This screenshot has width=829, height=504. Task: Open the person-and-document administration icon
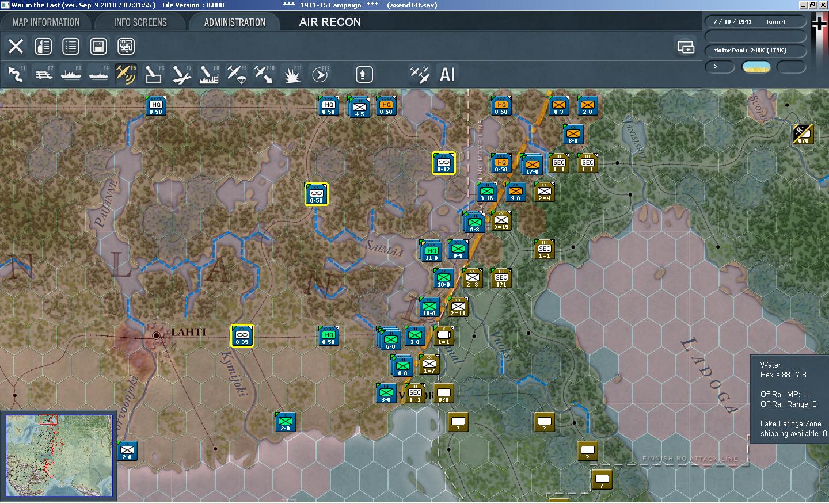point(43,46)
